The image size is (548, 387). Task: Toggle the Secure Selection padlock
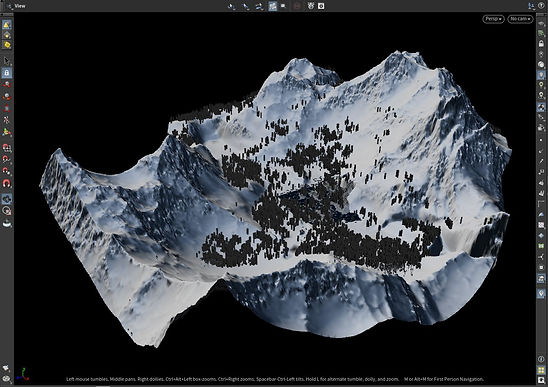[7, 73]
